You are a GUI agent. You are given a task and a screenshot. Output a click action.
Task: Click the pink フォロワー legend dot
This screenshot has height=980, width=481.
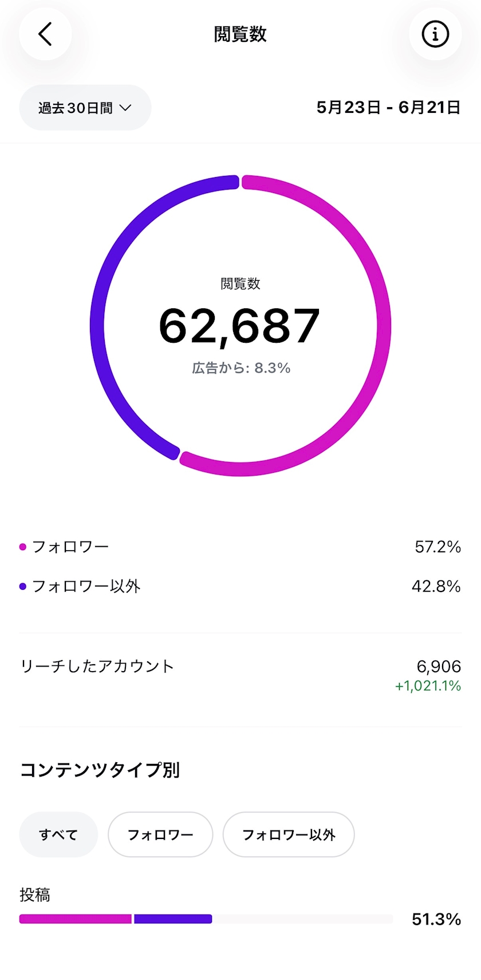tap(23, 547)
